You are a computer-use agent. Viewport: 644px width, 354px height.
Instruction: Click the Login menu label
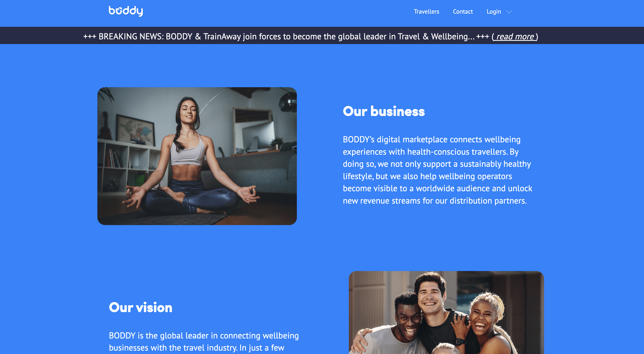(x=494, y=12)
